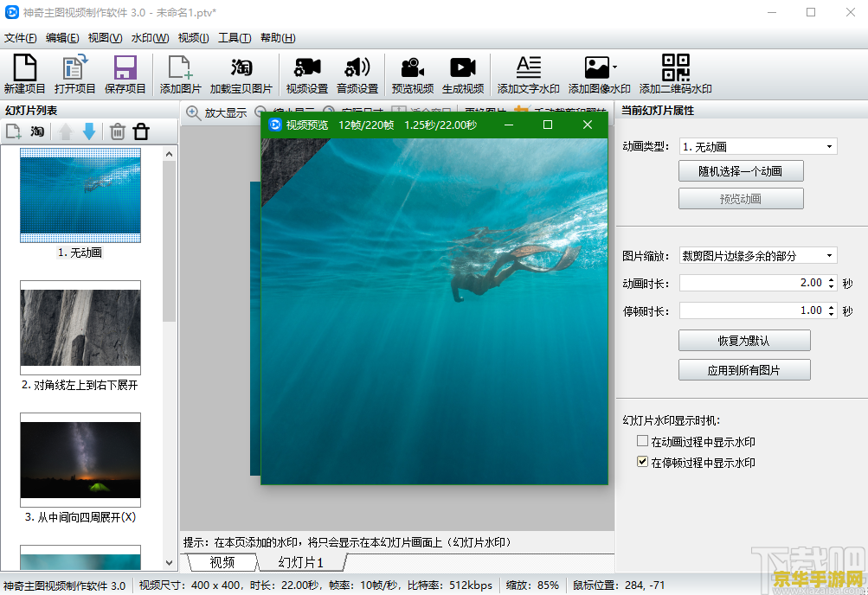
Task: Click slide list scrollbar up arrow
Action: tap(170, 154)
